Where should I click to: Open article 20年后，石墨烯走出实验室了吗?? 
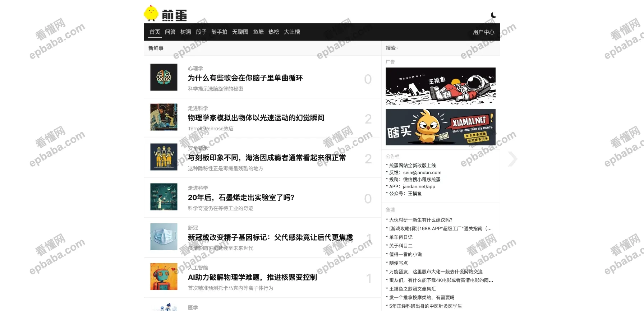(x=241, y=198)
